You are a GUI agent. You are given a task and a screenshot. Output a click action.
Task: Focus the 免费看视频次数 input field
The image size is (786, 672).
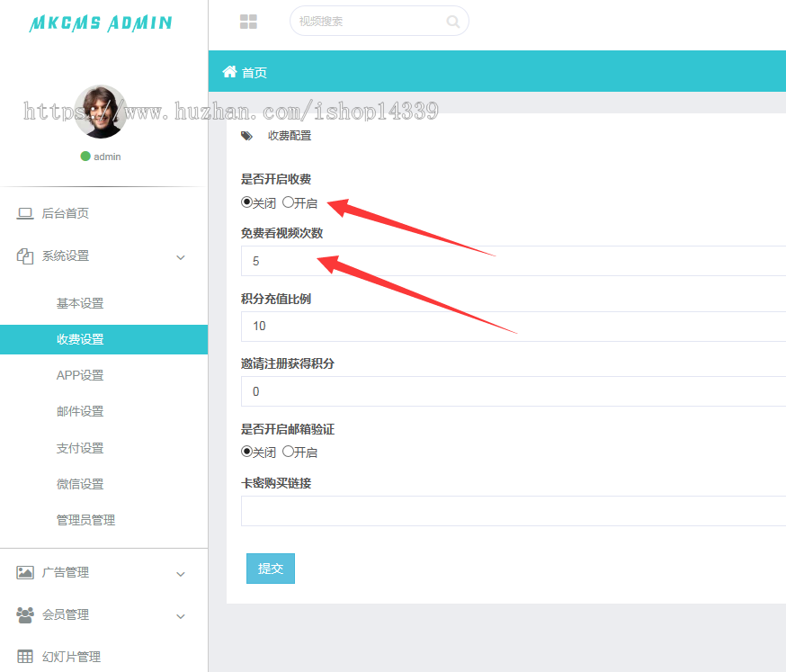pos(514,261)
